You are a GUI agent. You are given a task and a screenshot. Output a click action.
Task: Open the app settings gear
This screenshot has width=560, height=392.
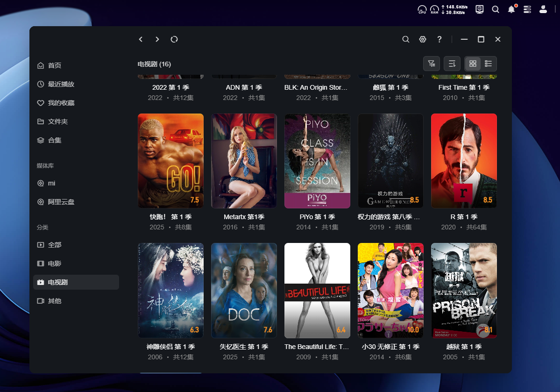(423, 39)
